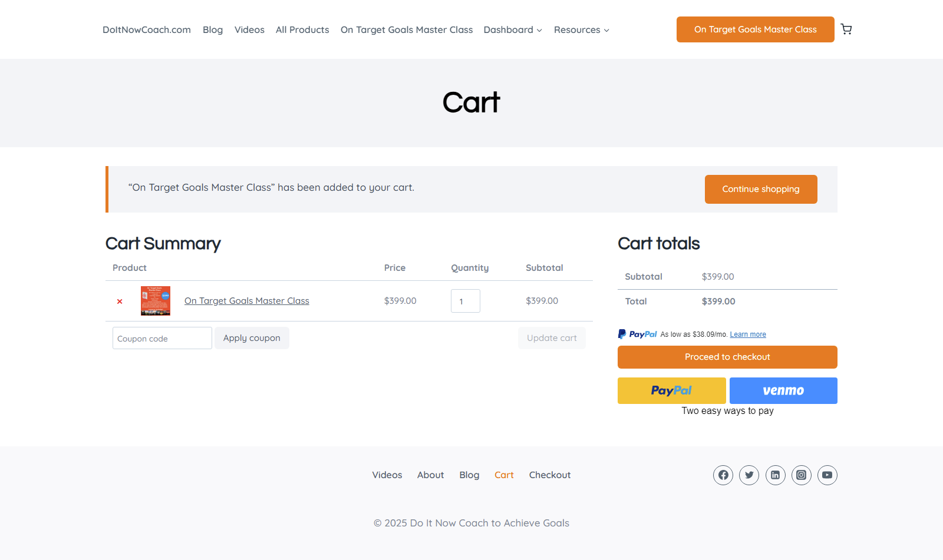943x560 pixels.
Task: Open the LinkedIn social icon
Action: pos(776,475)
